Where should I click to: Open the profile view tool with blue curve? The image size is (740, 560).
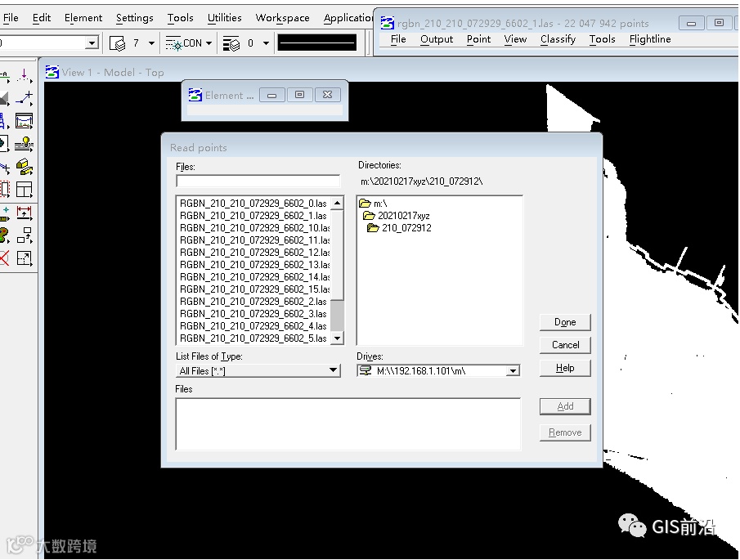pyautogui.click(x=24, y=121)
